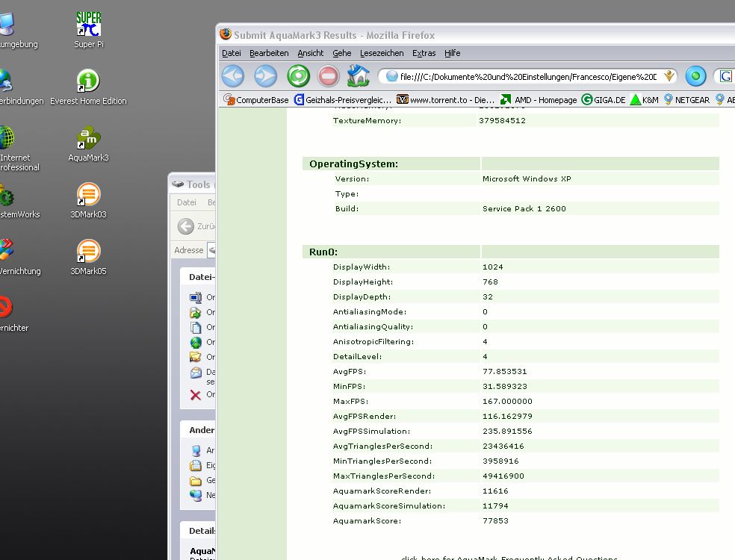This screenshot has height=560, width=735.
Task: Open the Extras menu in Firefox
Action: (x=424, y=53)
